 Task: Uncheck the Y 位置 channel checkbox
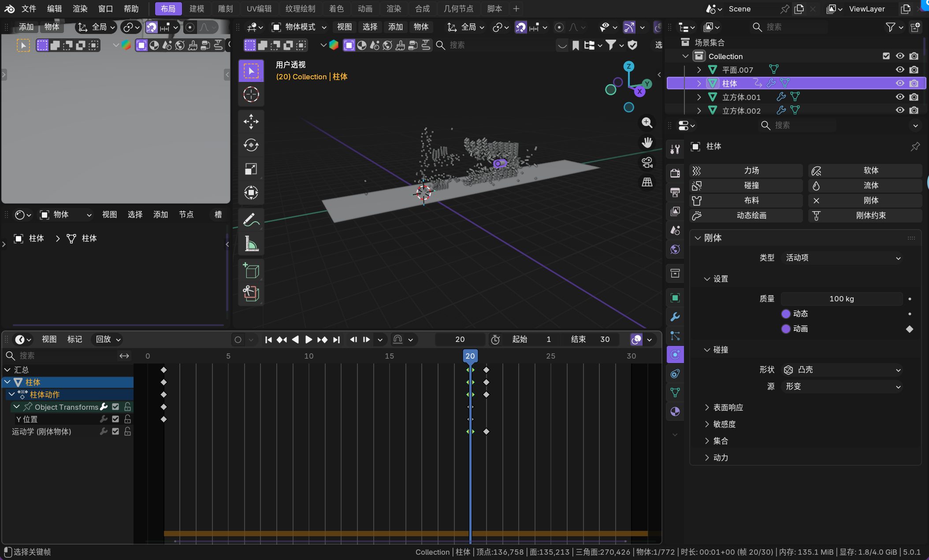point(115,419)
